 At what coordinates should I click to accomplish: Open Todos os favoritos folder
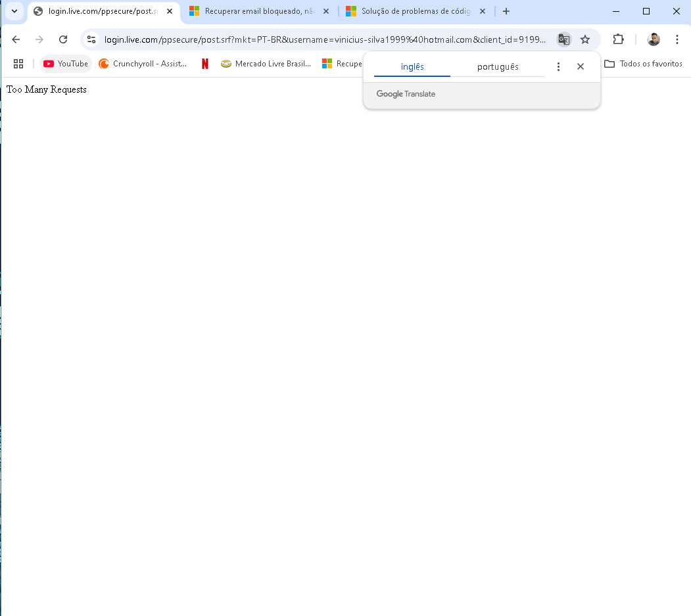643,64
